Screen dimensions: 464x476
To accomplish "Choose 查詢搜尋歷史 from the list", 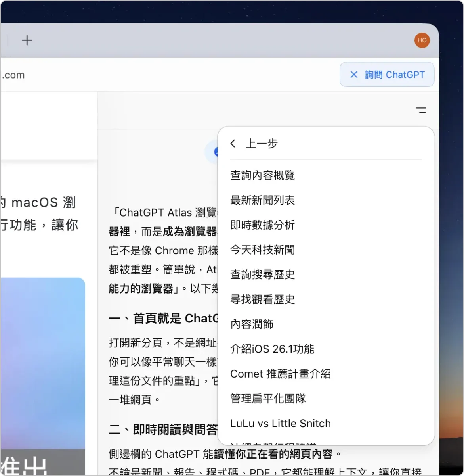I will 262,274.
